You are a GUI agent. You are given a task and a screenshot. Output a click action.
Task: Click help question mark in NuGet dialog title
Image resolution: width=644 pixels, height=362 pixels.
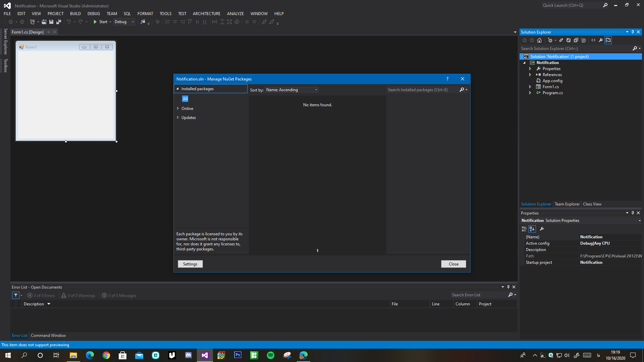click(x=447, y=79)
